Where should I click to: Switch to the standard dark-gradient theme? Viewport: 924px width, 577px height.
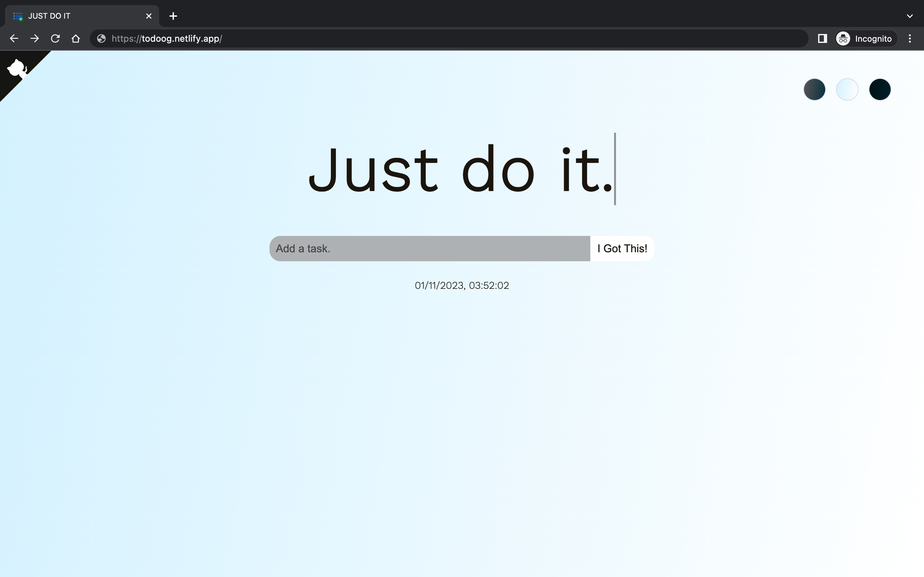[x=814, y=90]
